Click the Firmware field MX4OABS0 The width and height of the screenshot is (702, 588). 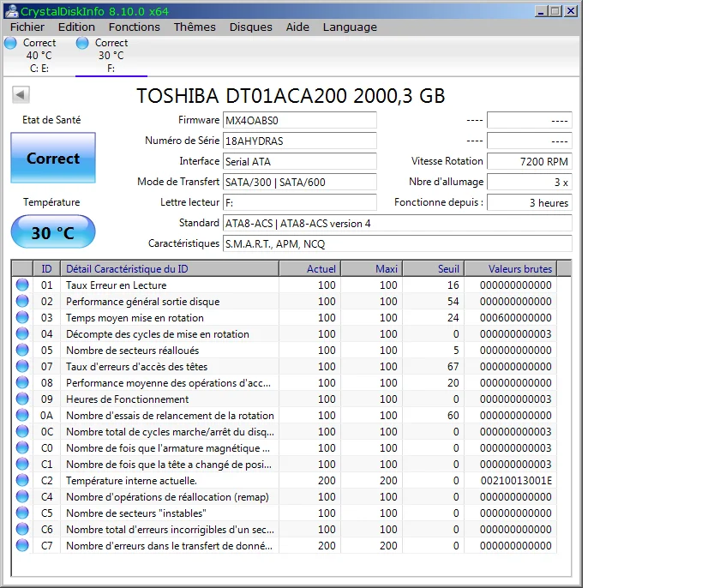(299, 120)
